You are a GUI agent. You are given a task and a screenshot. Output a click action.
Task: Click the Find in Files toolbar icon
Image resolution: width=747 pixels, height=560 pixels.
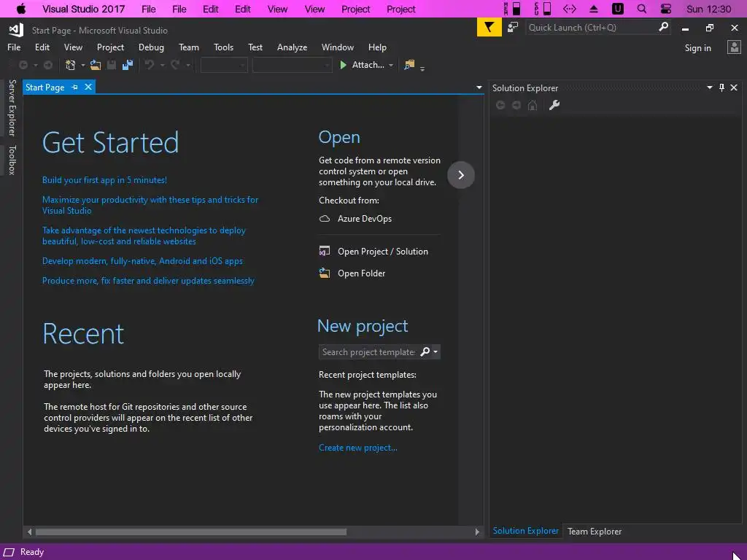click(x=409, y=65)
